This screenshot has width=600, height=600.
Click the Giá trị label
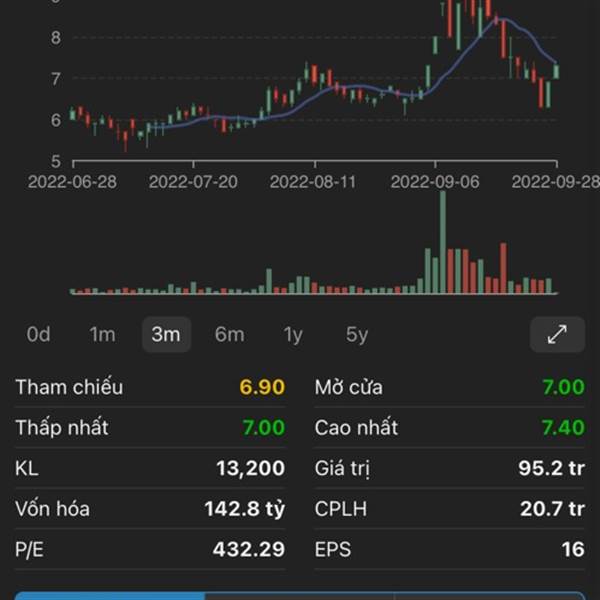(342, 469)
